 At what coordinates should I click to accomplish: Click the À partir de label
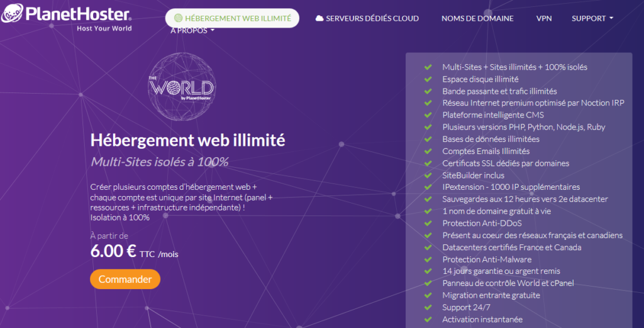click(x=109, y=236)
